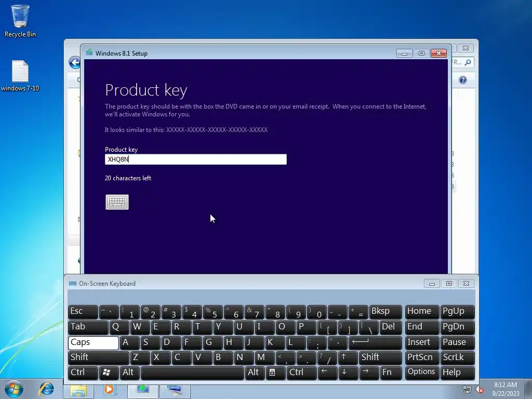
Task: Select the windows 7-10 text file icon
Action: 20,75
